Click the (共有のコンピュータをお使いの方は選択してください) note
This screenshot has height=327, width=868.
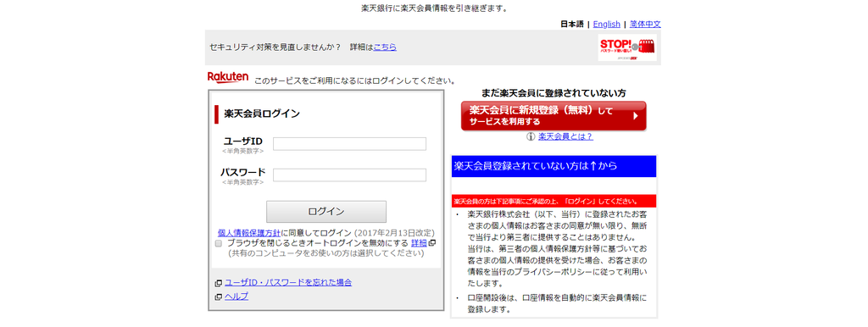pos(326,253)
